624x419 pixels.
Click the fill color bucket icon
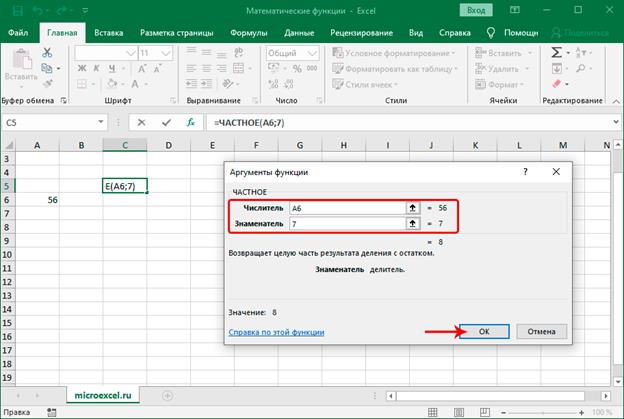(112, 84)
